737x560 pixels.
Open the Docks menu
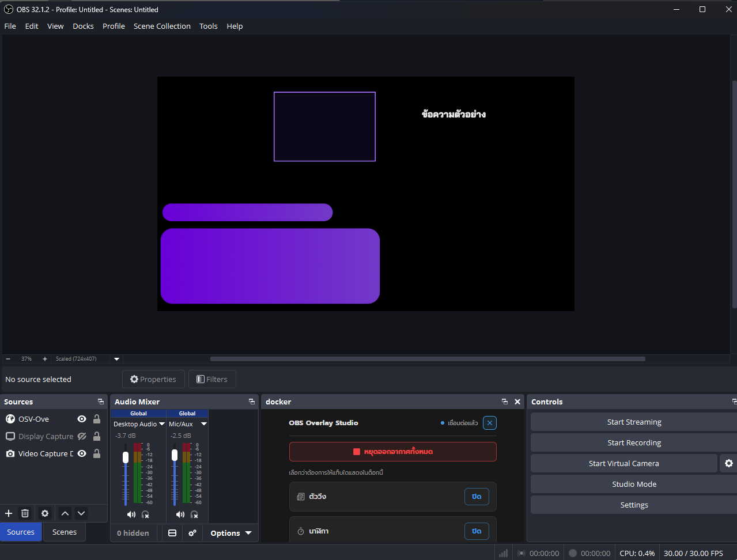point(83,26)
